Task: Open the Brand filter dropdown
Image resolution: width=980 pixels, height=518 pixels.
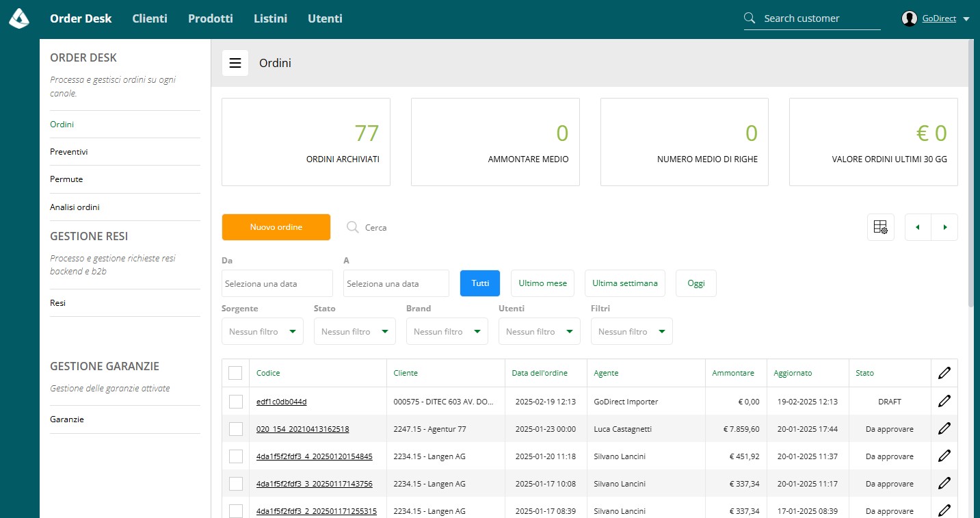Action: [x=447, y=331]
